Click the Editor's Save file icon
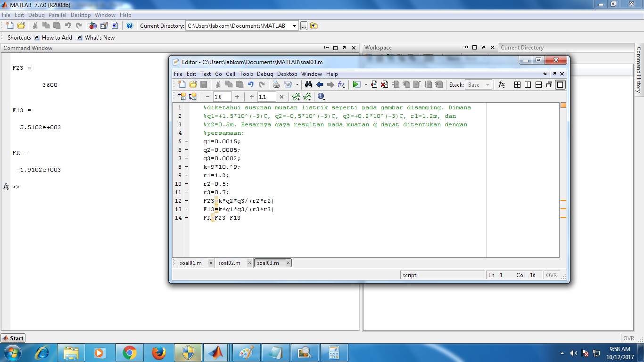 [x=204, y=84]
